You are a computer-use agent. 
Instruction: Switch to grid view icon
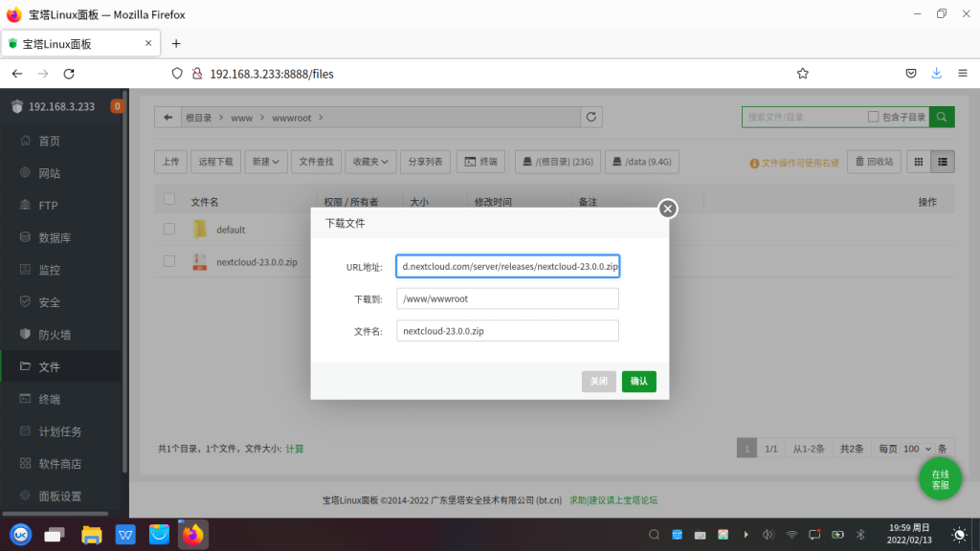click(x=919, y=162)
